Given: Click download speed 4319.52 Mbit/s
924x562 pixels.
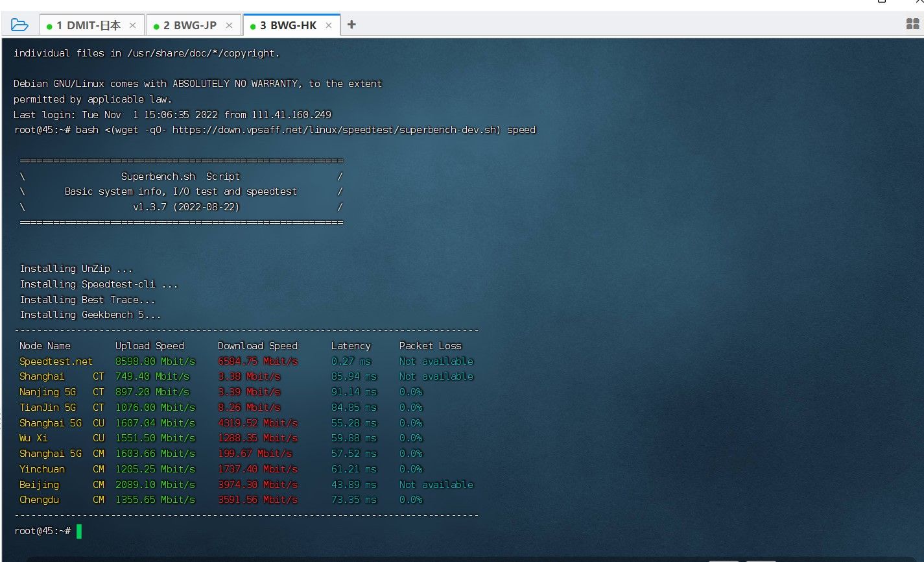Looking at the screenshot, I should 257,423.
